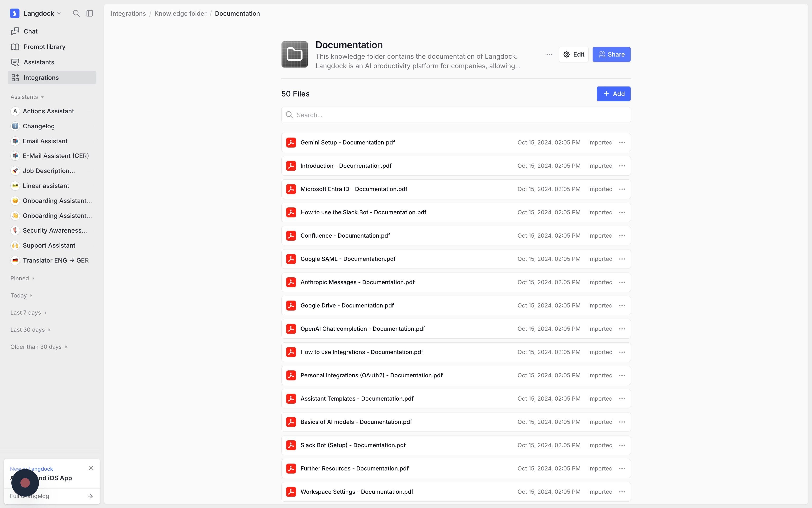Toggle the sidebar panel collapse icon

(90, 14)
